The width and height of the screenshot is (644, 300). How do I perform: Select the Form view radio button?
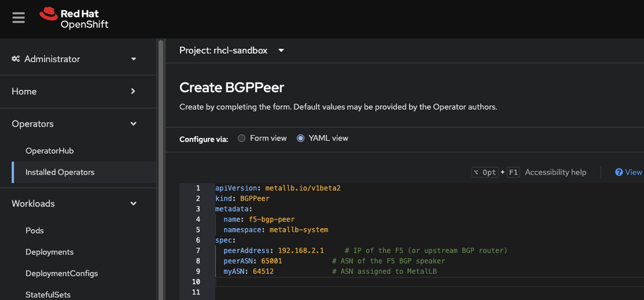pyautogui.click(x=241, y=138)
